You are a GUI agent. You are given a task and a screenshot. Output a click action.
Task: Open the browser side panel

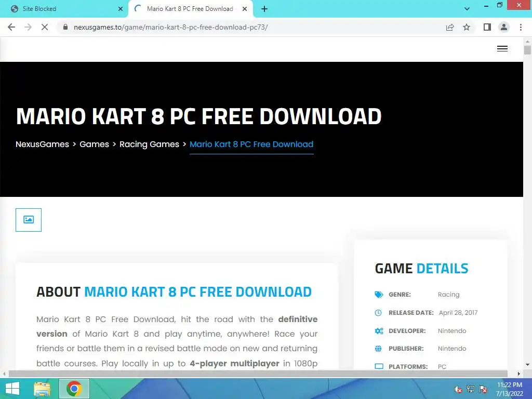point(487,27)
